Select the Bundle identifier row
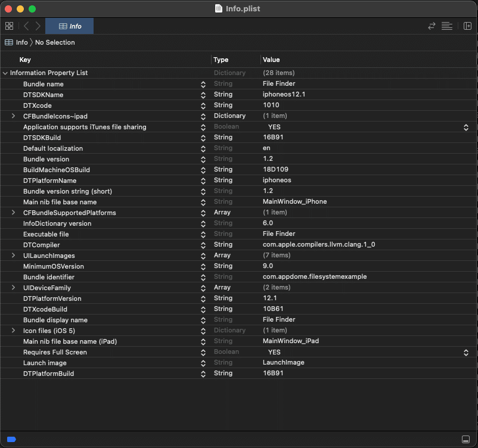Viewport: 478px width, 448px height. pyautogui.click(x=107, y=277)
